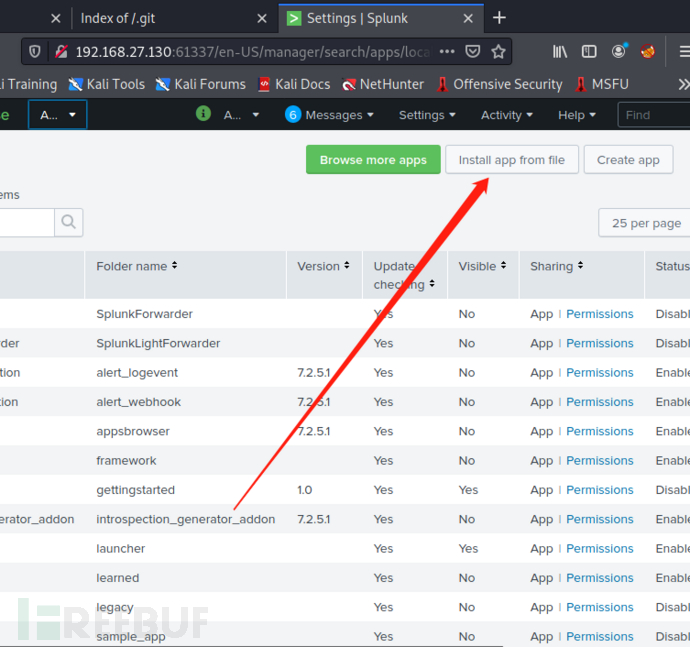Sort by Folder name column
The image size is (690, 647).
pos(137,266)
